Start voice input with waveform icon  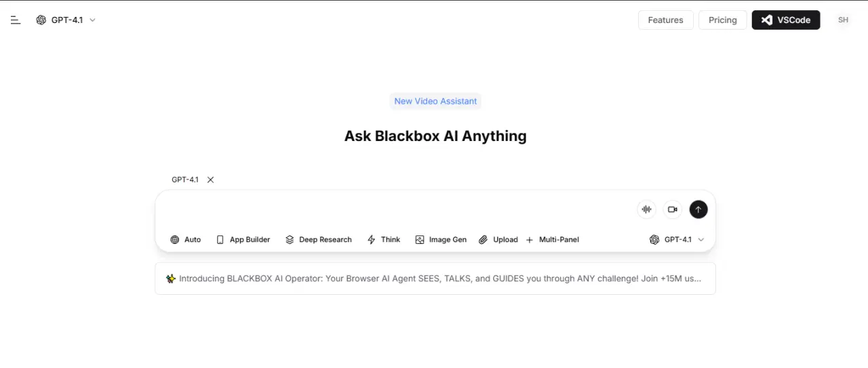[x=646, y=209]
